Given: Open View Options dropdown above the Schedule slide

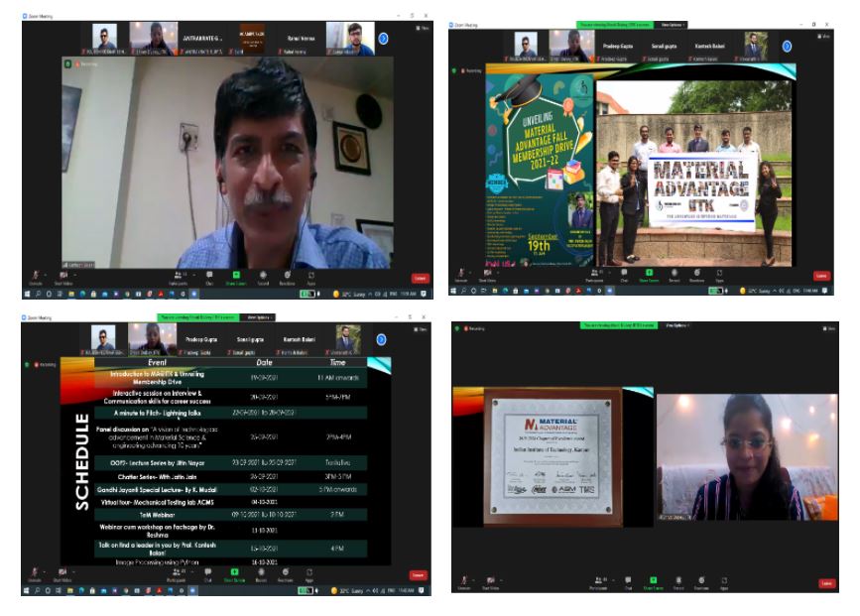Looking at the screenshot, I should coord(262,317).
